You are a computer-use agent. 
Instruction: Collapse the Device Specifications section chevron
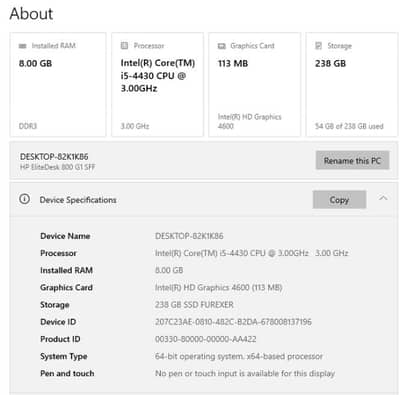click(x=383, y=198)
